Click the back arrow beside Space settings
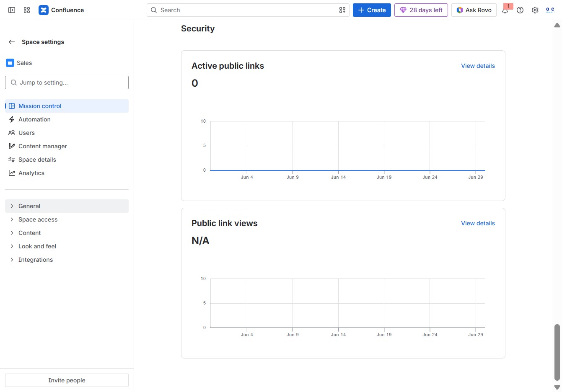 (x=12, y=42)
